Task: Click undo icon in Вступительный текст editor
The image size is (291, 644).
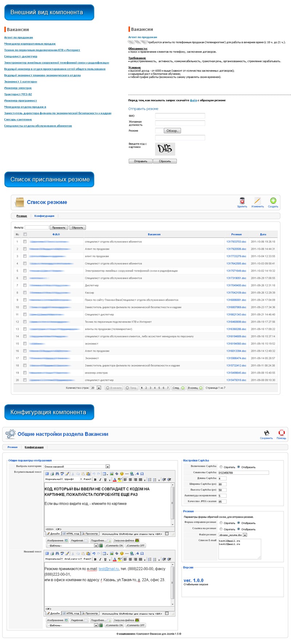Action: click(94, 474)
